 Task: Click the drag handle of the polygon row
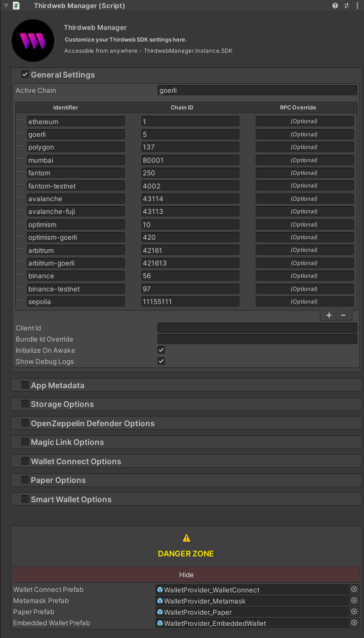click(21, 147)
